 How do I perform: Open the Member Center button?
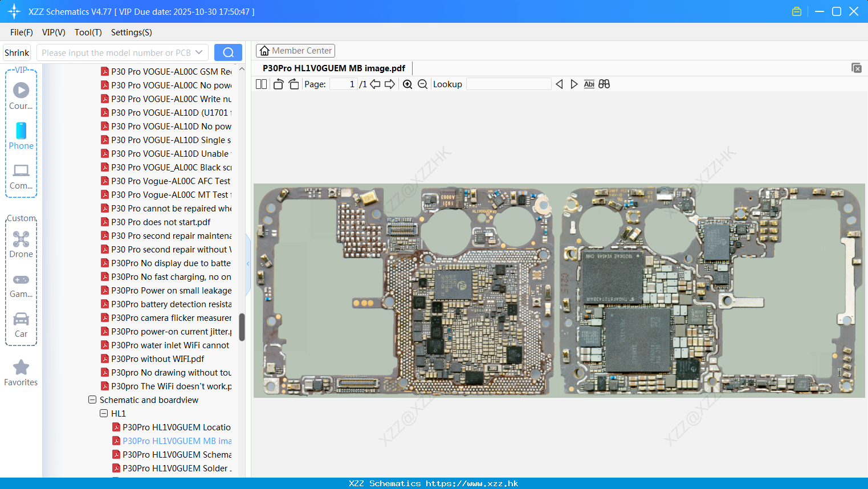[x=295, y=51]
